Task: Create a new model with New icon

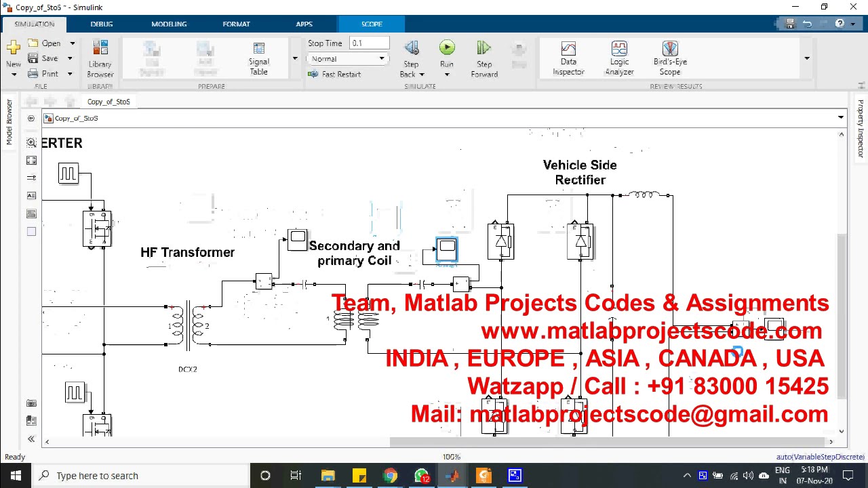Action: (x=14, y=49)
